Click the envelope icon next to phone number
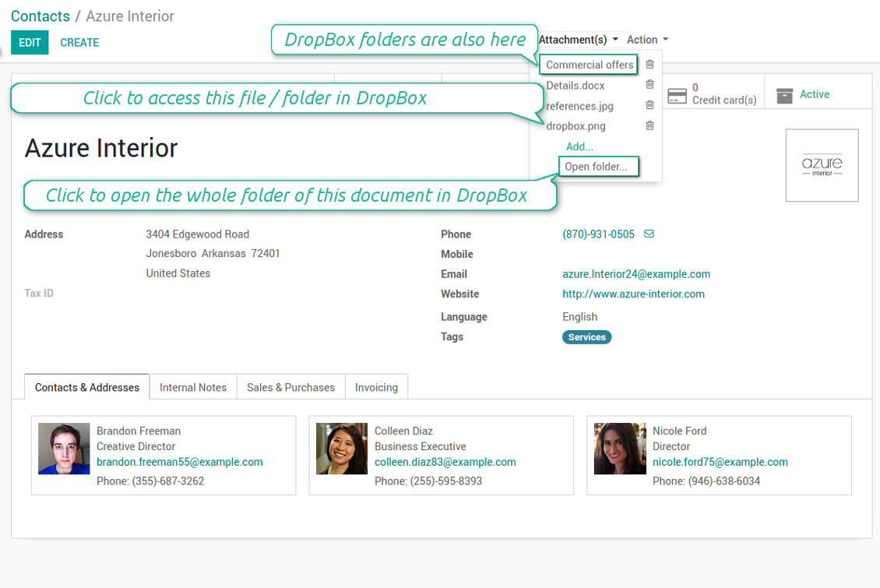880x588 pixels. (649, 234)
